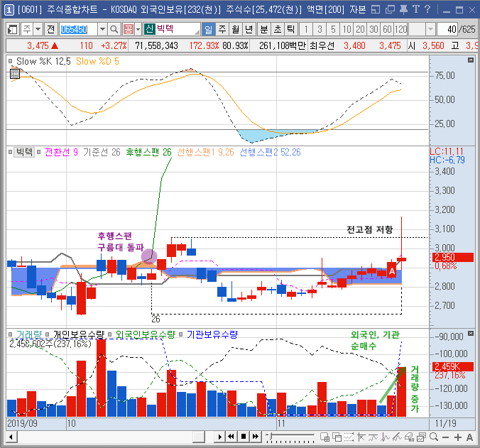The image size is (480, 448).
Task: Toggle the 외국인보유수량 series checkbox
Action: point(109,334)
